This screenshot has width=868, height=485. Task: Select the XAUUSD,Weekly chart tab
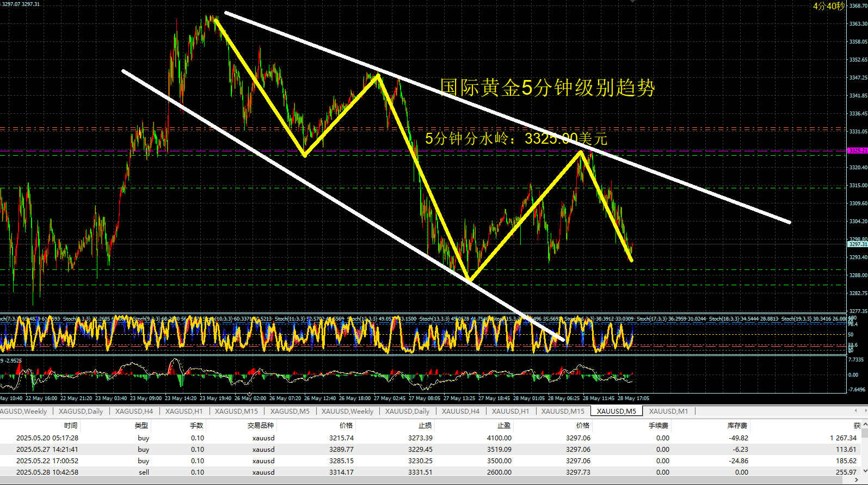[x=347, y=412]
